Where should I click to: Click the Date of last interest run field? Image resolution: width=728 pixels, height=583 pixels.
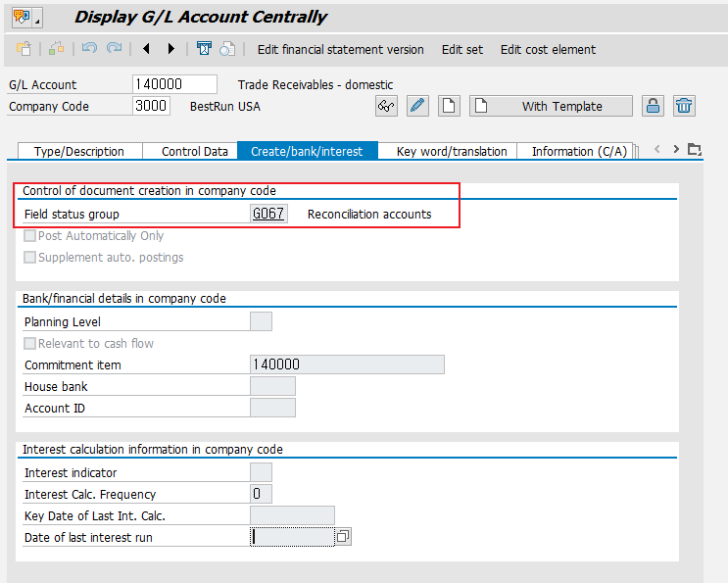coord(293,537)
